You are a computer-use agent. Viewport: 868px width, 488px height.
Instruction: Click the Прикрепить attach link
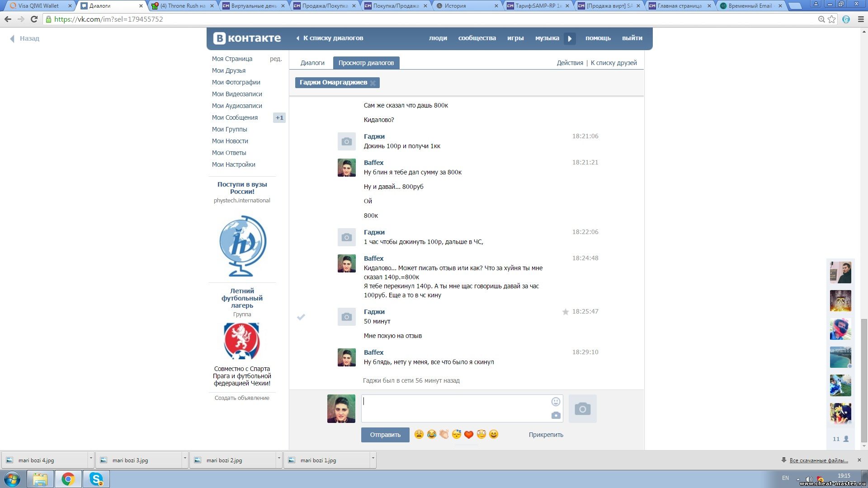point(546,435)
